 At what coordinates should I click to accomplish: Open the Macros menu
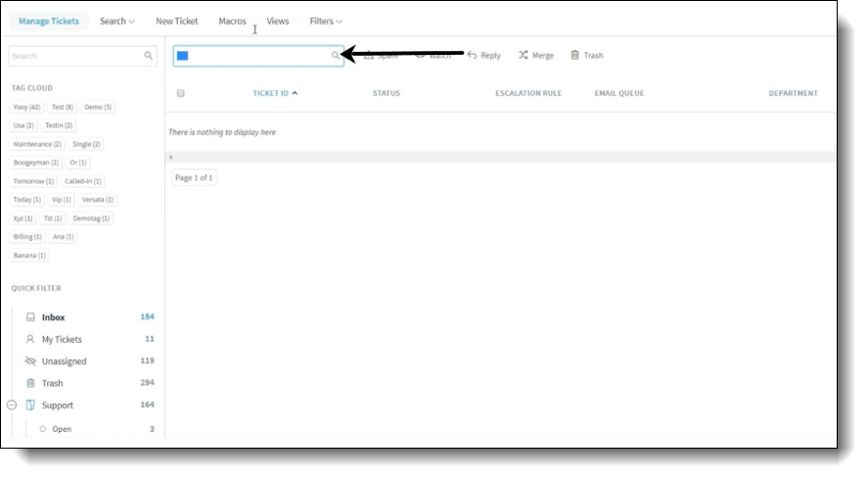pos(232,22)
